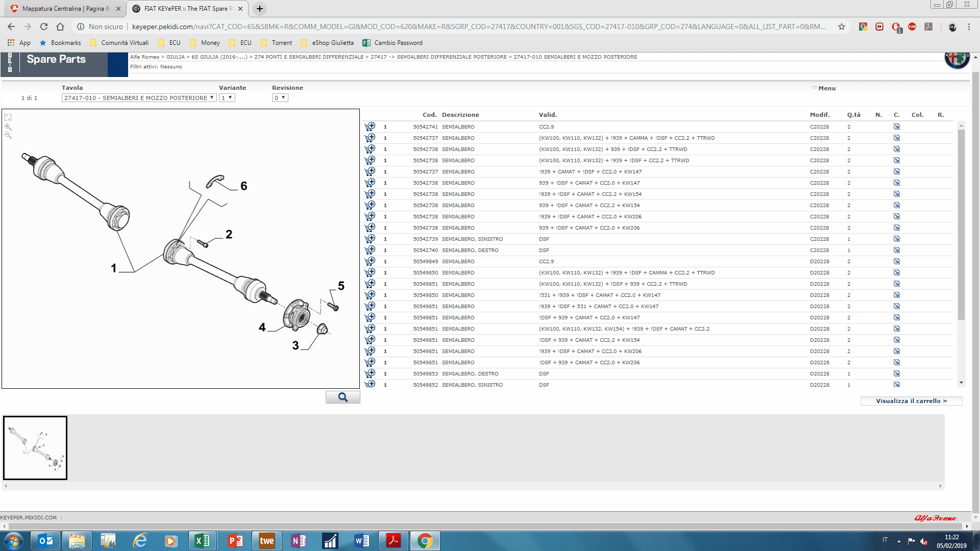This screenshot has height=551, width=980.
Task: Click Visualizza il carrello button
Action: pos(911,401)
